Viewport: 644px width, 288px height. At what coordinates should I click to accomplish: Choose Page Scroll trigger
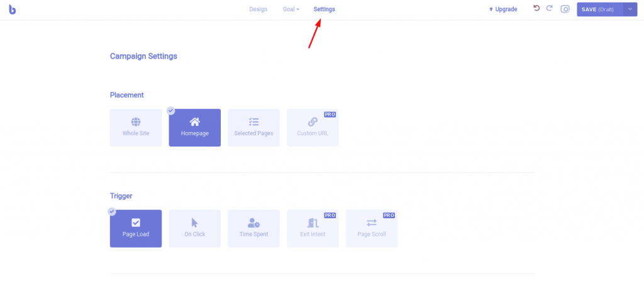coord(372,228)
